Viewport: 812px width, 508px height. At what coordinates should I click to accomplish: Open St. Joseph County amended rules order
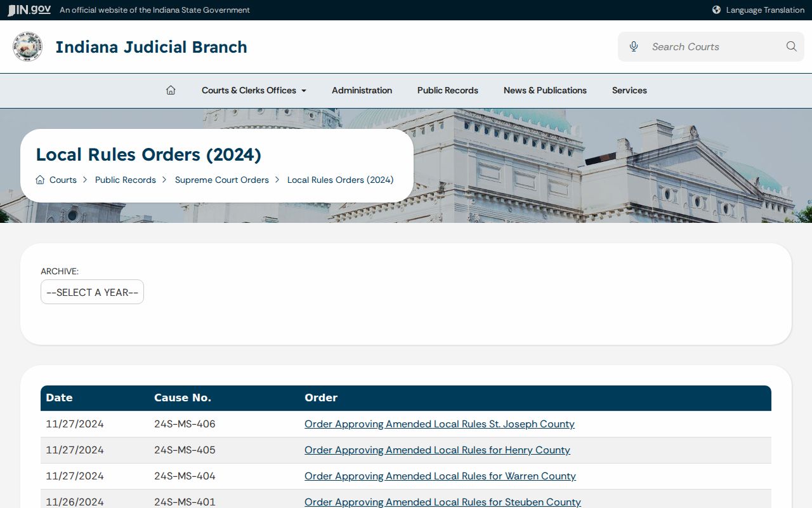coord(440,424)
